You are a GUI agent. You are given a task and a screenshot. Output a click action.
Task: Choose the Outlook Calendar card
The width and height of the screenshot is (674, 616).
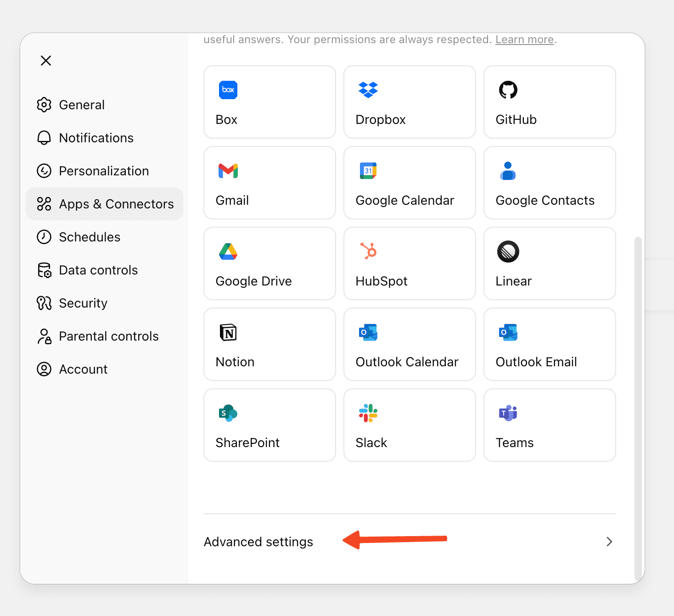pyautogui.click(x=410, y=344)
